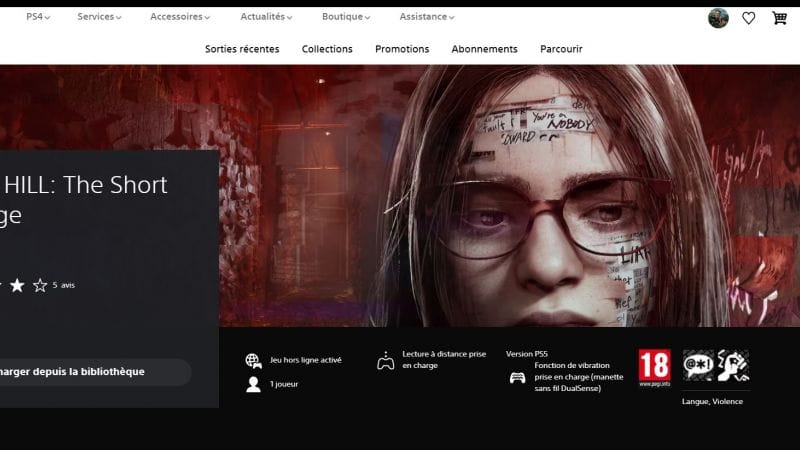Click the PEGI 18 rating badge
Image resolution: width=800 pixels, height=450 pixels.
[x=655, y=367]
